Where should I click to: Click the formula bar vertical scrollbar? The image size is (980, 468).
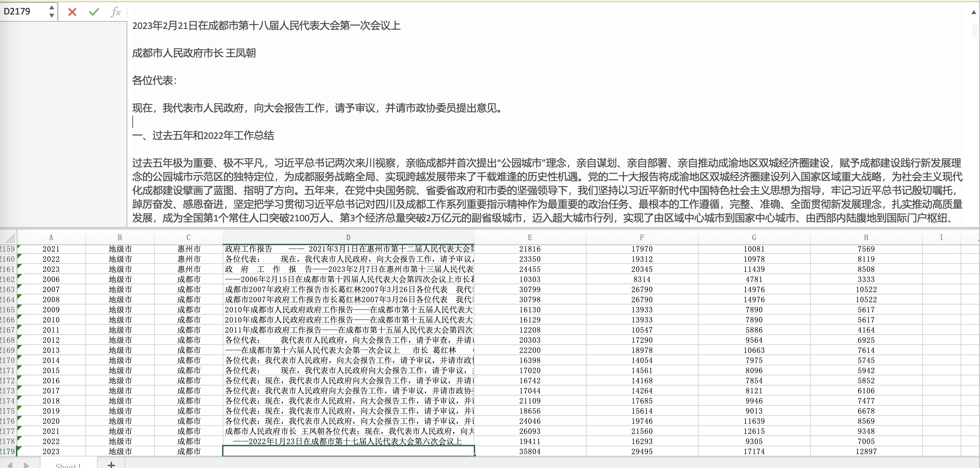(x=975, y=30)
